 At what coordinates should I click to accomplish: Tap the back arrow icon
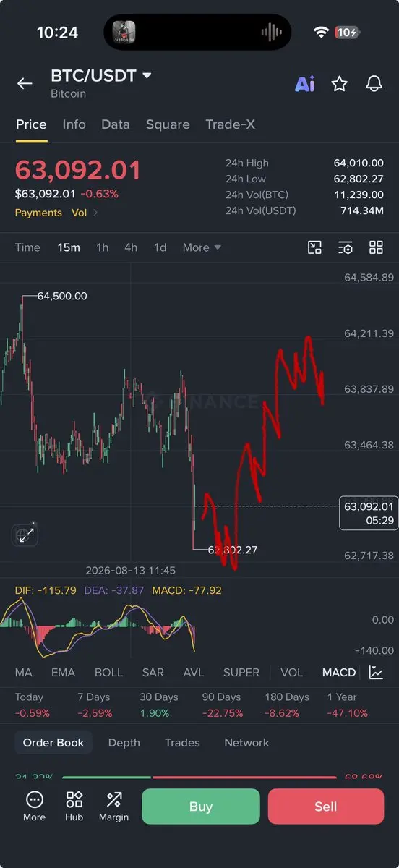coord(25,84)
